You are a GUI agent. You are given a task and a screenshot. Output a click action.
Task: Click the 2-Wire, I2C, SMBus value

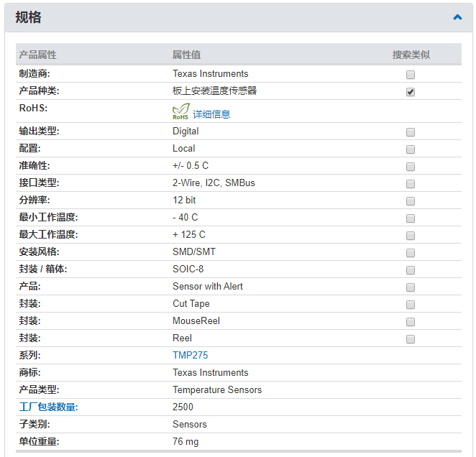pos(214,183)
